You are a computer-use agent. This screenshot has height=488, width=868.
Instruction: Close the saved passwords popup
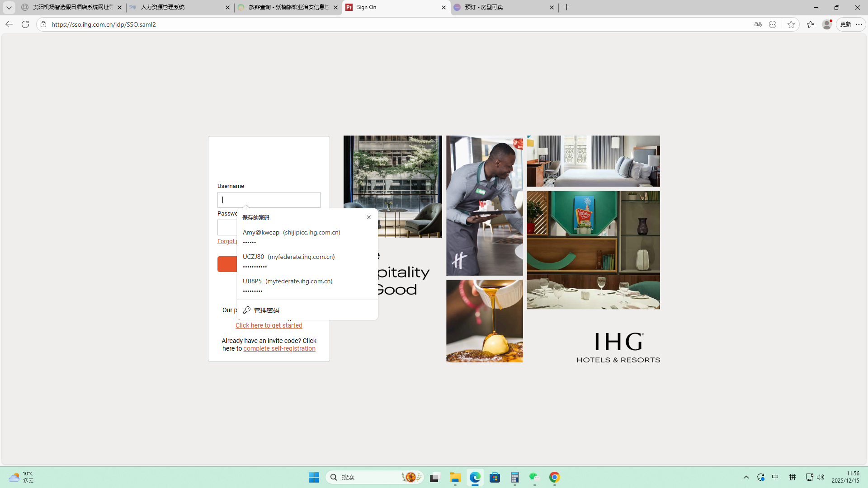(x=369, y=217)
